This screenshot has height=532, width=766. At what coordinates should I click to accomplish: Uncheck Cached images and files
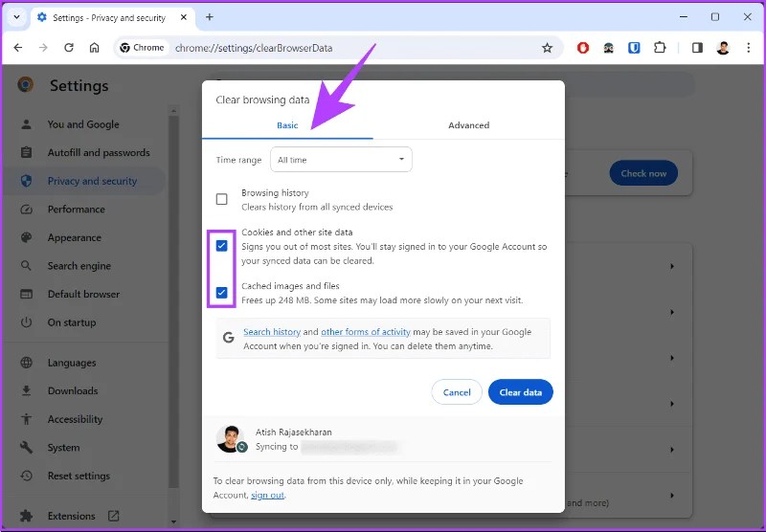[222, 293]
